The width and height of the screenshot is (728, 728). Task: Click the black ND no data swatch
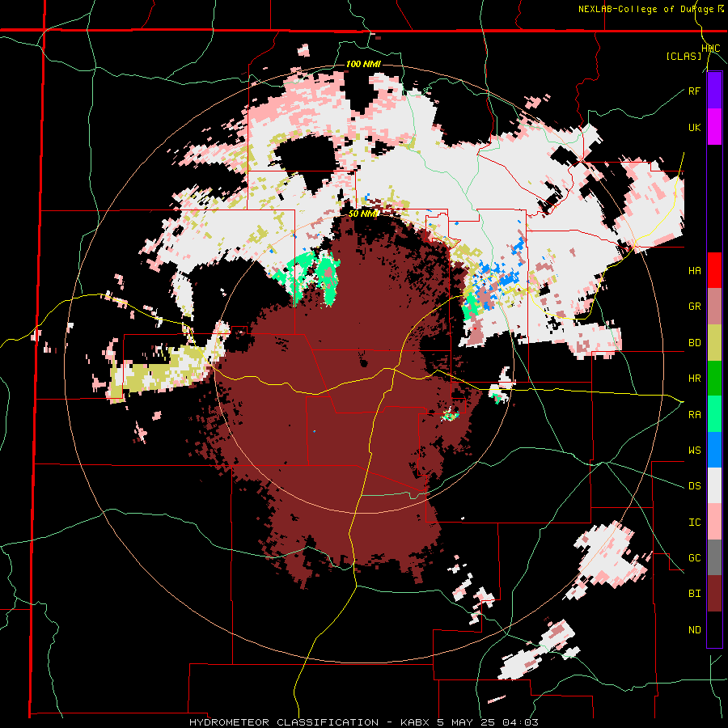tap(714, 629)
